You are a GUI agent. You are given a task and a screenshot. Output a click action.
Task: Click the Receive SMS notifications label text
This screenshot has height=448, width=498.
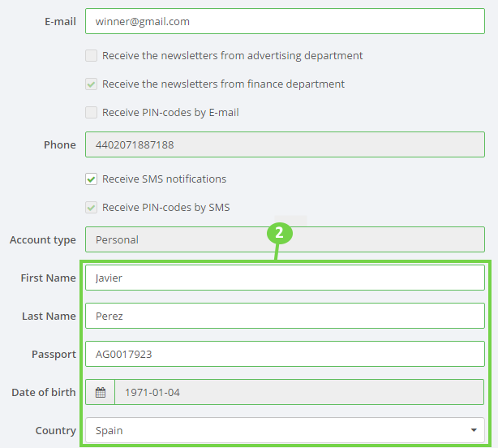click(164, 179)
